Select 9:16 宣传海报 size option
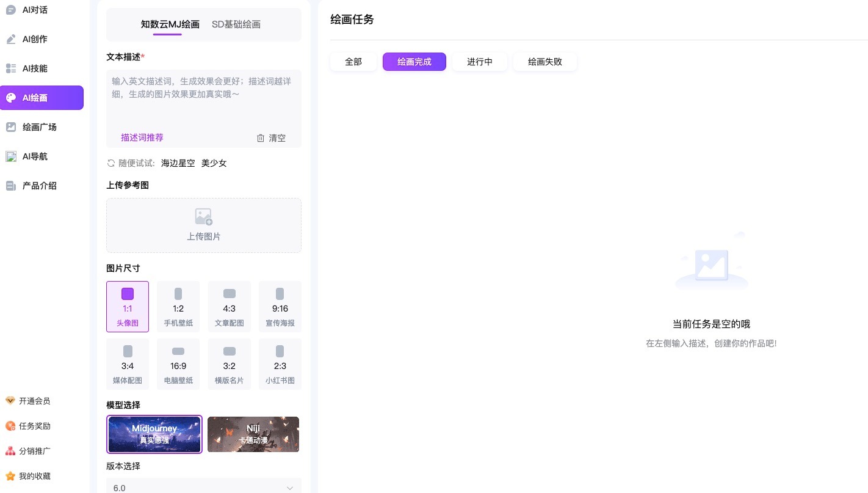 tap(280, 307)
